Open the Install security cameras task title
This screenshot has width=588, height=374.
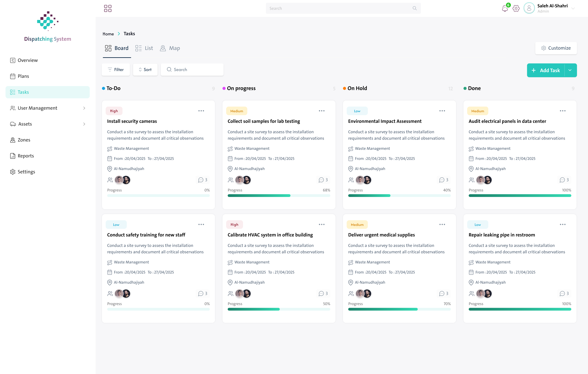point(132,121)
